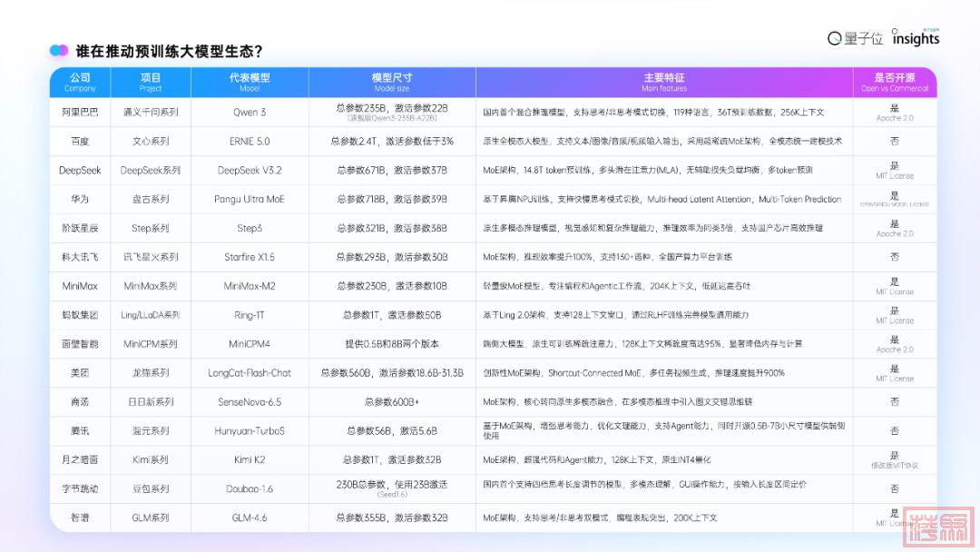980x552 pixels.
Task: Select the 公司 Company column header
Action: [x=80, y=83]
